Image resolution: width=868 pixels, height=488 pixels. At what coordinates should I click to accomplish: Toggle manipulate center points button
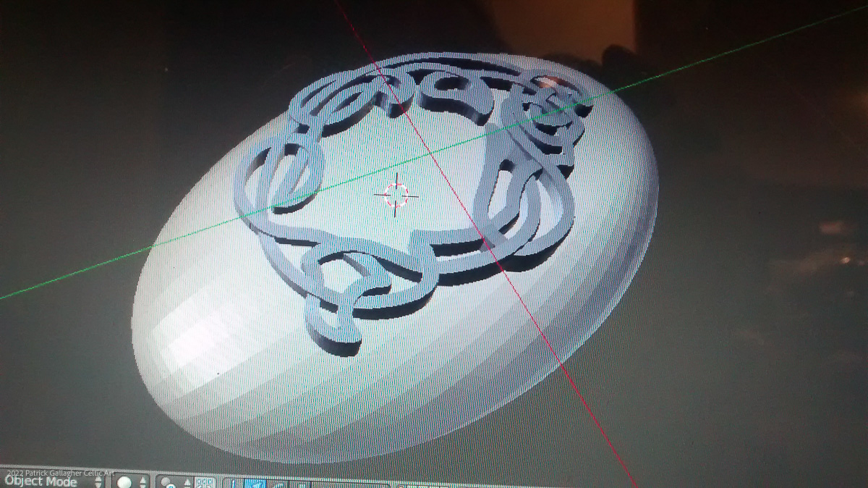pos(206,483)
